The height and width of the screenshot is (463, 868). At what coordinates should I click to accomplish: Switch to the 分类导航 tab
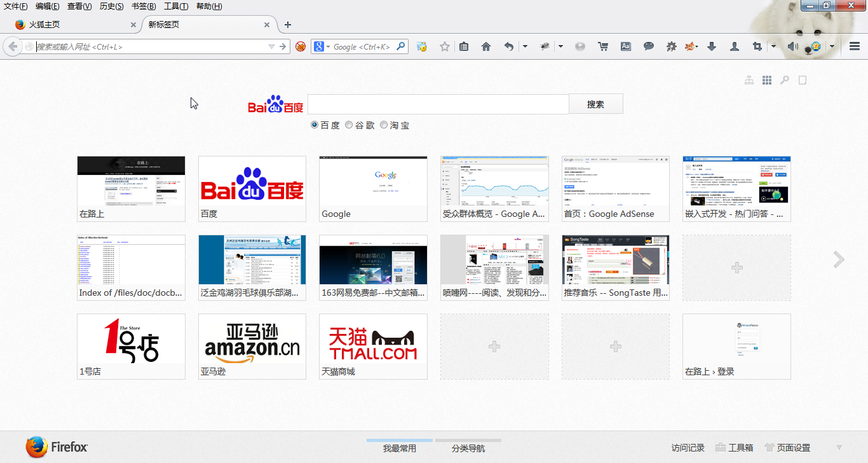(468, 448)
